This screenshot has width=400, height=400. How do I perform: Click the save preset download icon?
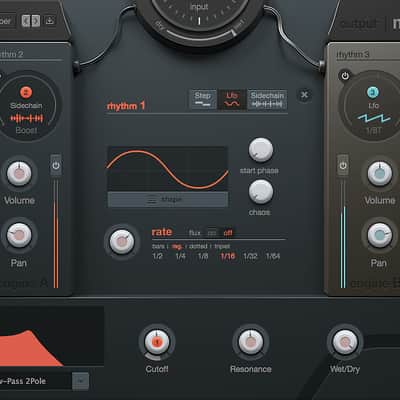click(50, 21)
